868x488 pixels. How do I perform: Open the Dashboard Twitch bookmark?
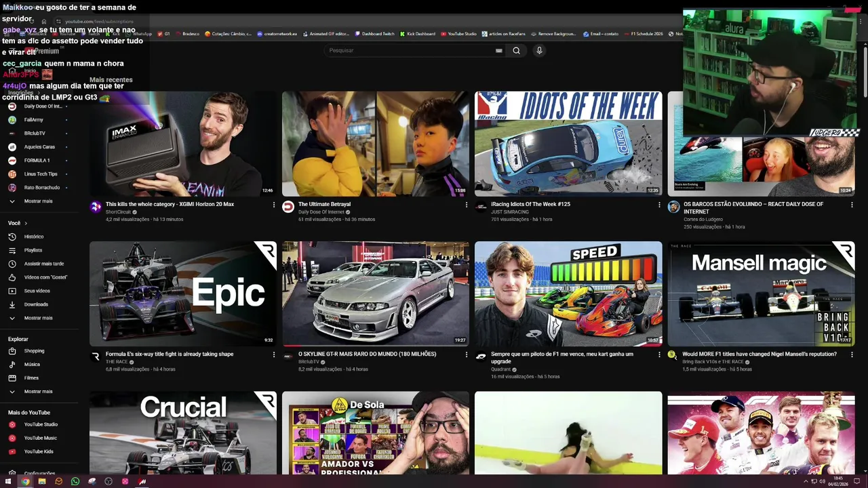374,34
